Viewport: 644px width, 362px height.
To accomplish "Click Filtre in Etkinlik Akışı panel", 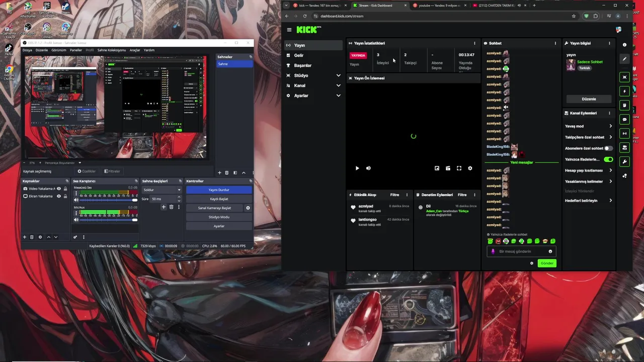I will point(394,195).
